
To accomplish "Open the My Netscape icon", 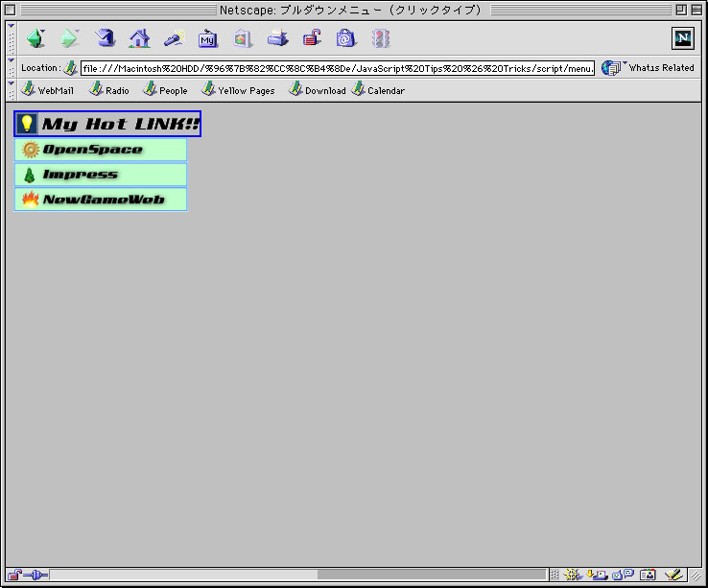I will click(x=208, y=38).
